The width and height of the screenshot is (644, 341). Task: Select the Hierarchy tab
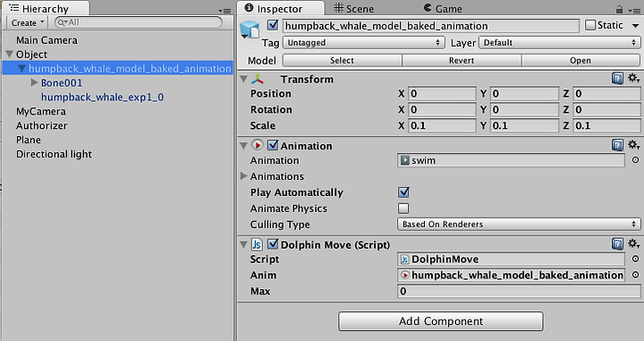pyautogui.click(x=46, y=9)
